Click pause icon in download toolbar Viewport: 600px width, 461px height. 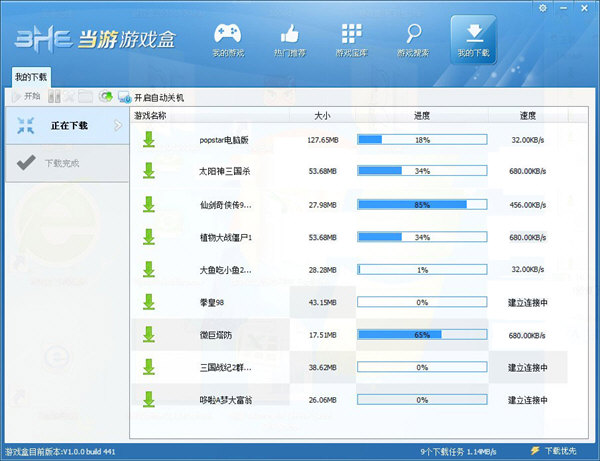[55, 97]
